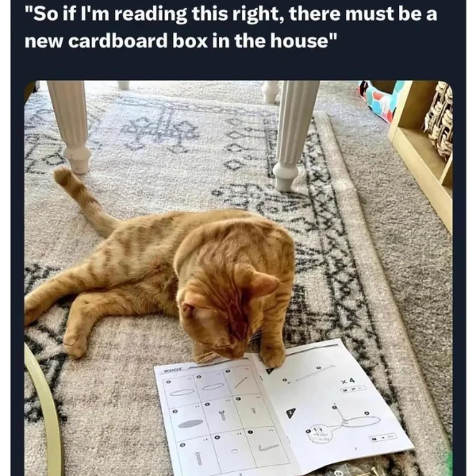
Task: Click the filled gray oval part diagram
Action: click(190, 423)
